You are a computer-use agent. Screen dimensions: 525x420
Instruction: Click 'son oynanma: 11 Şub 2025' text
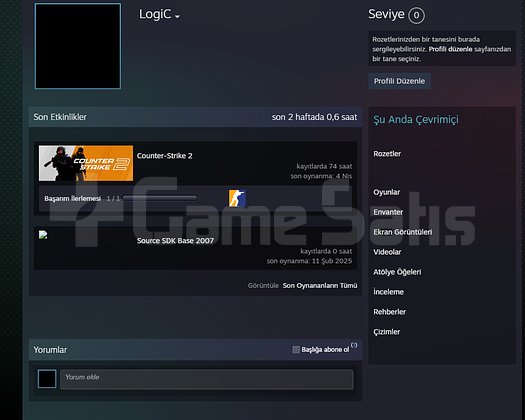(x=309, y=261)
